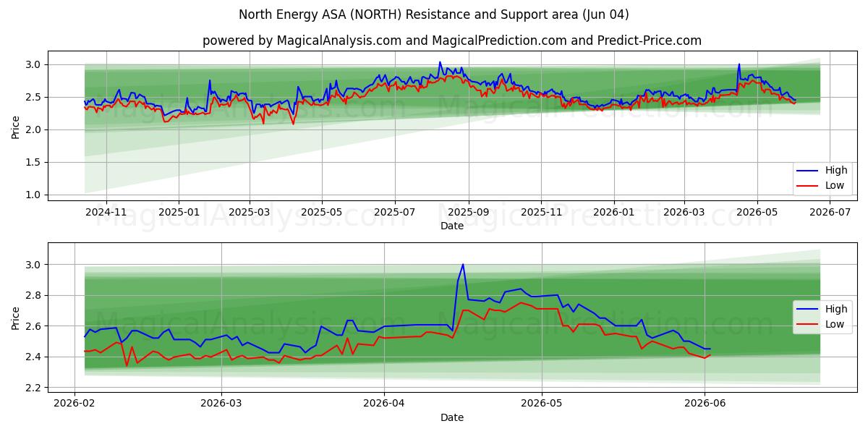The height and width of the screenshot is (434, 868).
Task: Click the '2025-11' date label on top chart
Action: point(541,213)
